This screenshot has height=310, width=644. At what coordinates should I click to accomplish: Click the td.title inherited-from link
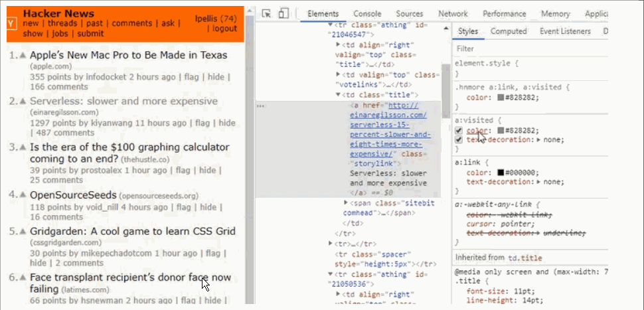525,258
